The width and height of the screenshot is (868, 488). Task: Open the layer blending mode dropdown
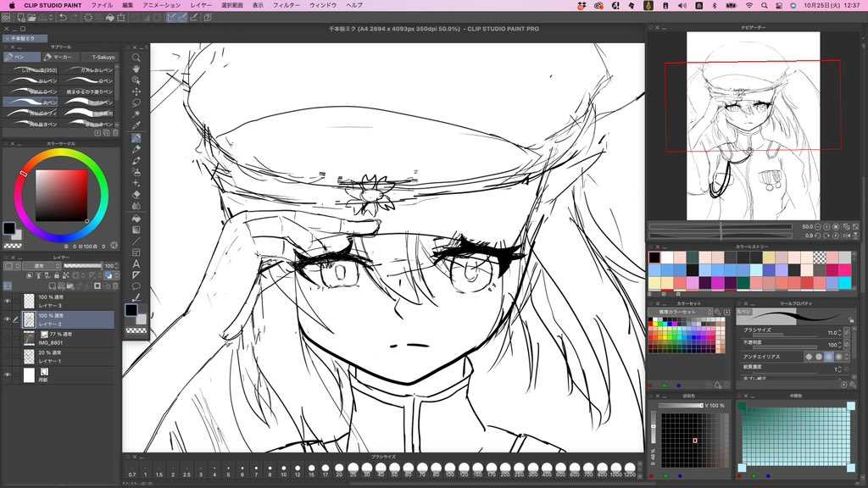pos(40,266)
